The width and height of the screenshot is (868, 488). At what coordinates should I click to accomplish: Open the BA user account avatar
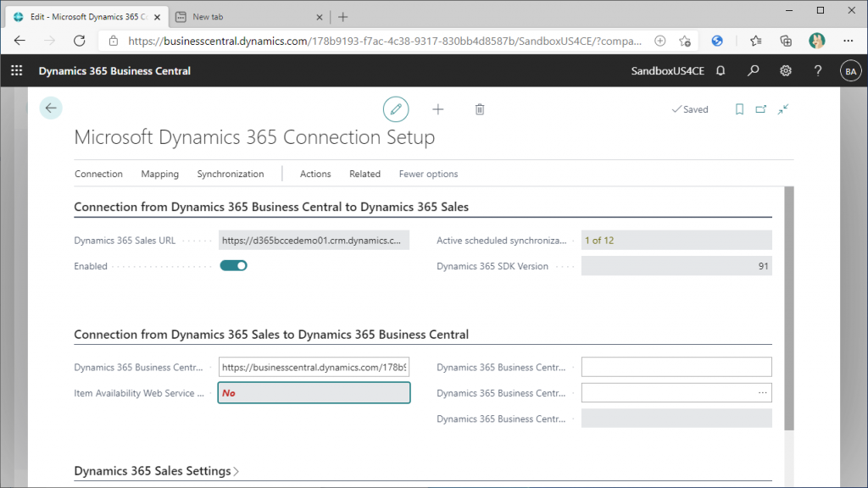click(x=851, y=71)
